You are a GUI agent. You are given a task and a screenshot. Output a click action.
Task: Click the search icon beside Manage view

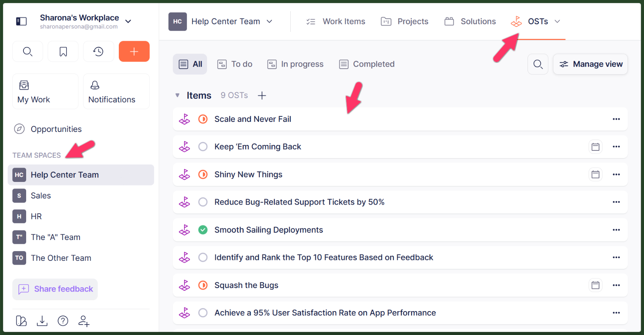538,64
